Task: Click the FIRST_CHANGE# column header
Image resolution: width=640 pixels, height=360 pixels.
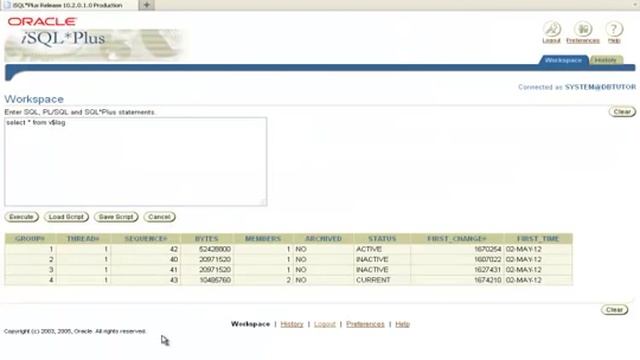Action: (x=457, y=238)
